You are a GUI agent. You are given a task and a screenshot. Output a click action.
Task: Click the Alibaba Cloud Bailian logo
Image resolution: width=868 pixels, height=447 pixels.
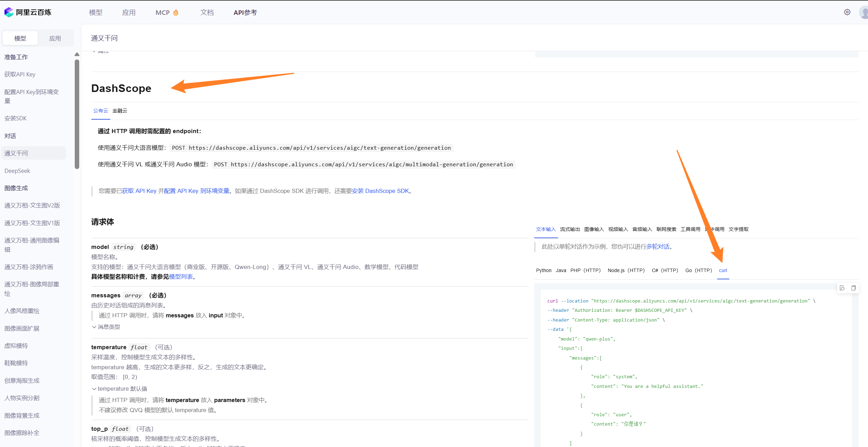pyautogui.click(x=28, y=12)
